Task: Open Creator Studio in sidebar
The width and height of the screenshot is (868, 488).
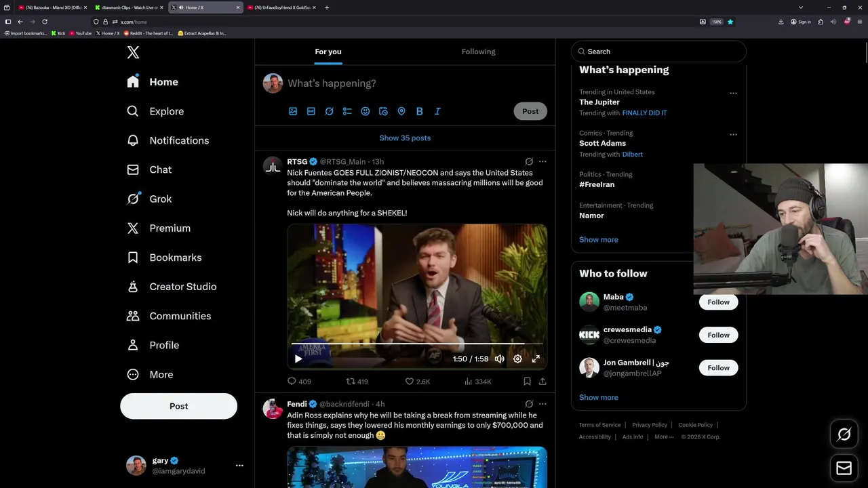Action: tap(172, 287)
